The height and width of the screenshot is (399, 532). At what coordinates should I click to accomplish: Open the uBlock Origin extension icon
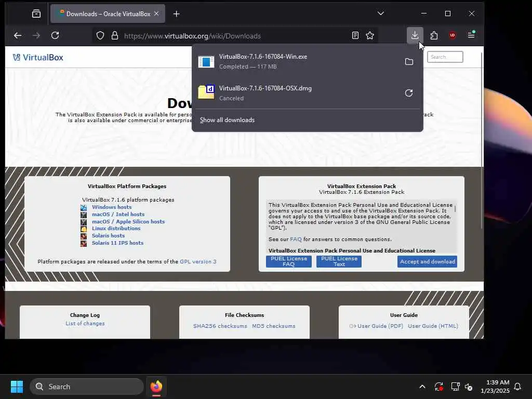point(453,35)
